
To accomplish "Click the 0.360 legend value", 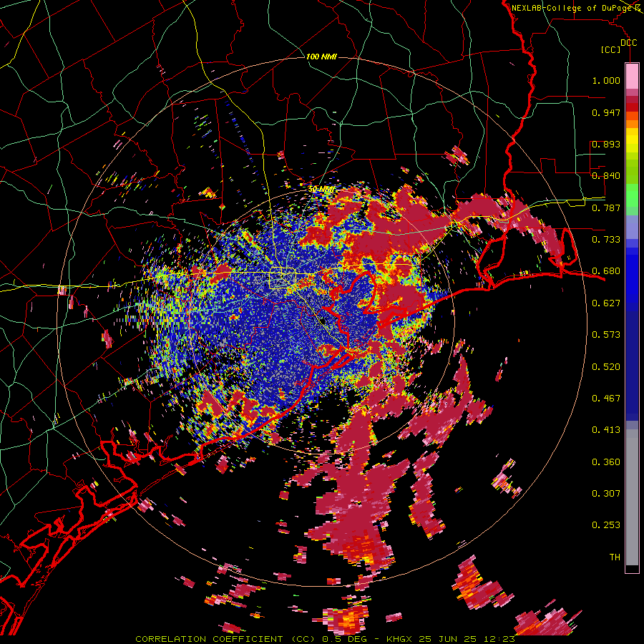I will point(606,462).
